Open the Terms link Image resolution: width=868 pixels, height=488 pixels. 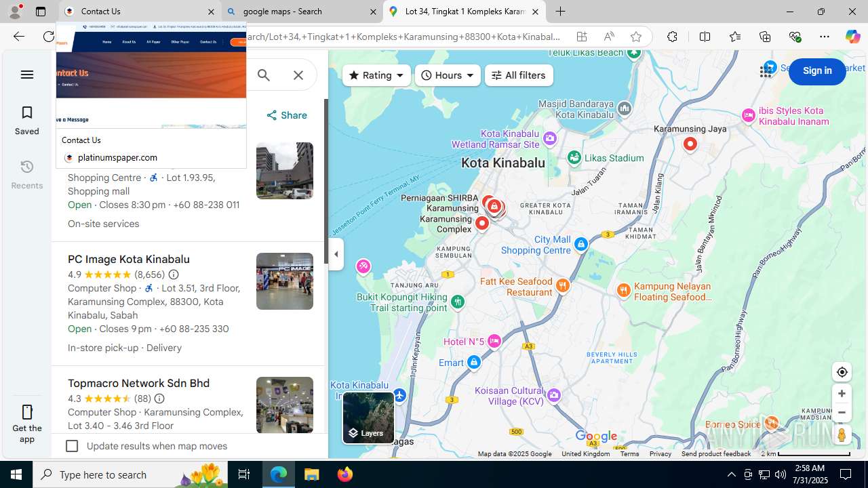(x=629, y=453)
